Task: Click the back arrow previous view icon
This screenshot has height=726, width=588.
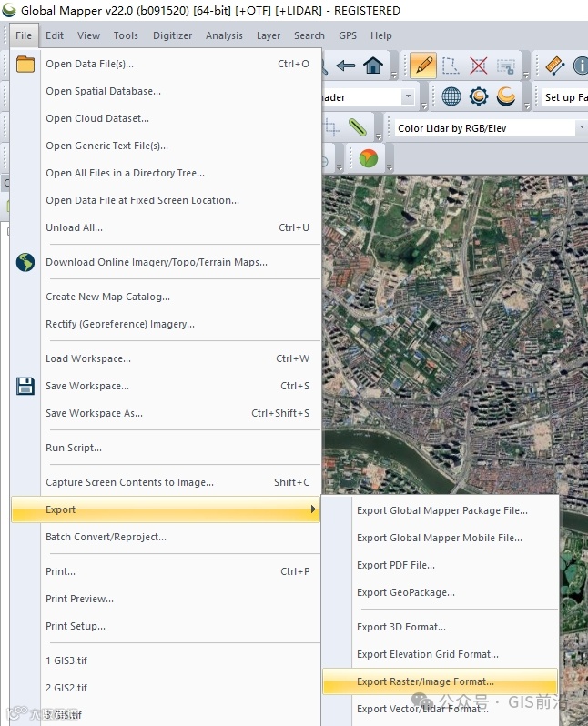Action: point(346,66)
